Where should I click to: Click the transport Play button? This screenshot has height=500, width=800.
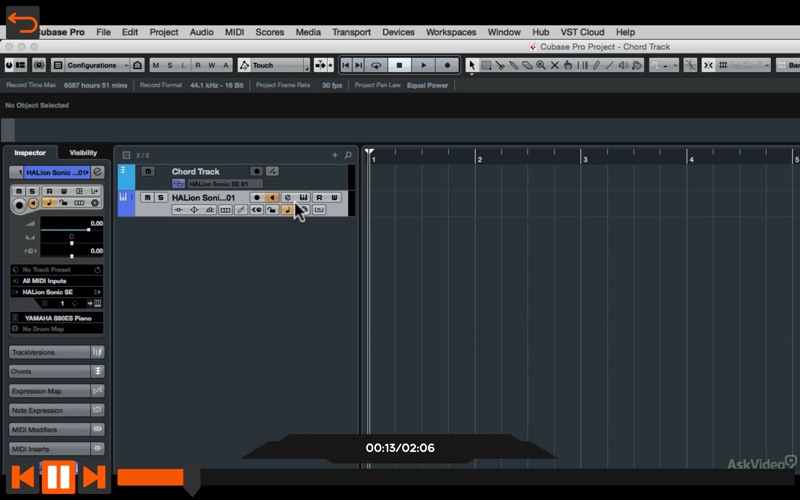(423, 65)
